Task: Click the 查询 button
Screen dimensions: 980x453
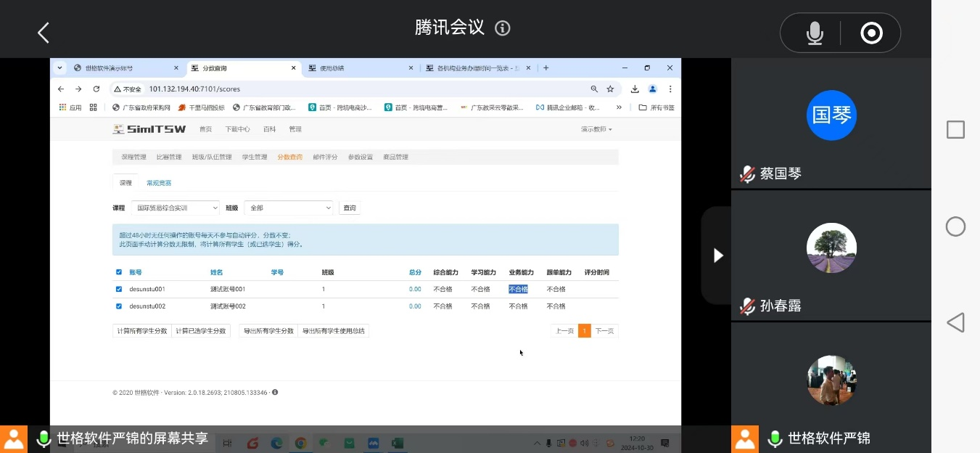Action: click(x=350, y=208)
